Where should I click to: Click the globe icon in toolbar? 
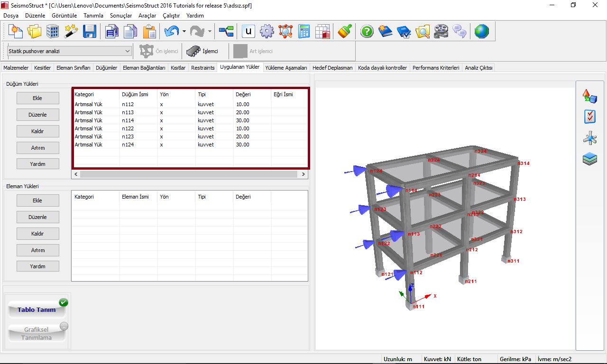(x=482, y=32)
